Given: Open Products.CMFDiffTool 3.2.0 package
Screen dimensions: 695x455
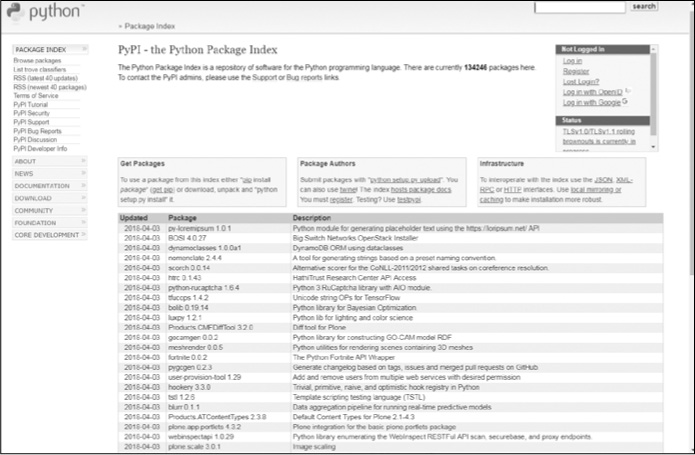Looking at the screenshot, I should (211, 328).
